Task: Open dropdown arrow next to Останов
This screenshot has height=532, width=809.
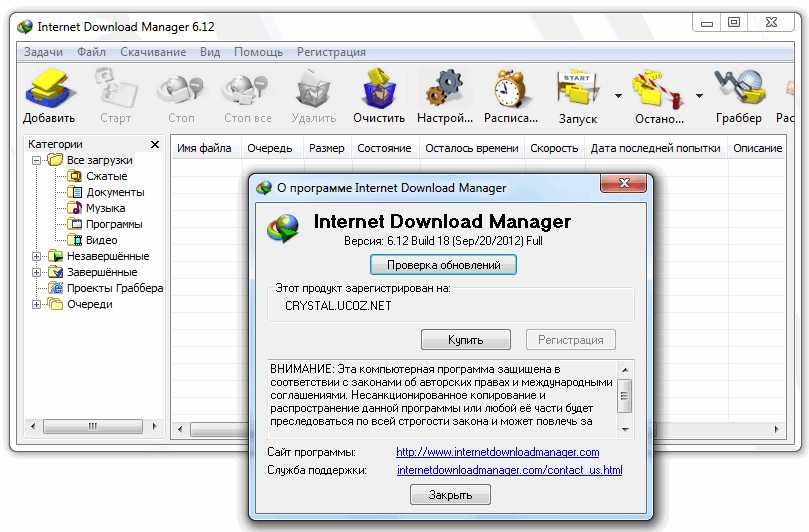Action: click(x=699, y=95)
